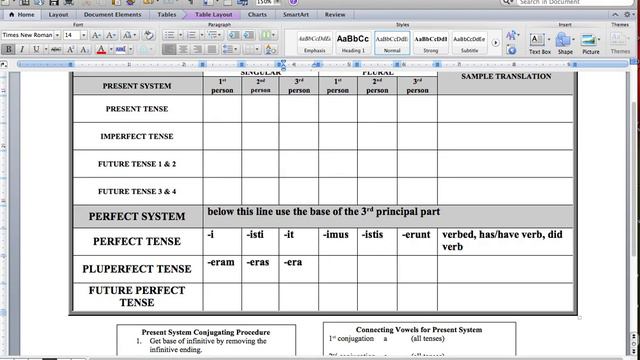Open the Charts tab

coord(257,14)
